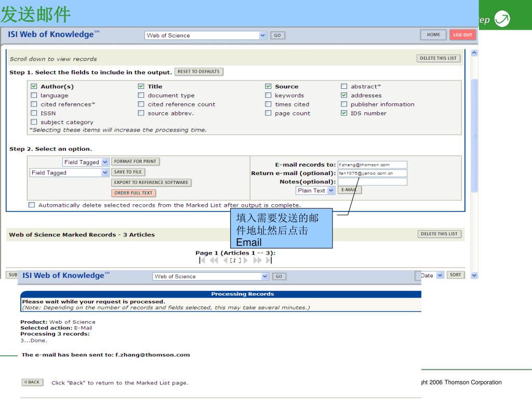This screenshot has height=399, width=532.
Task: Uncheck the Source checkbox
Action: [268, 86]
